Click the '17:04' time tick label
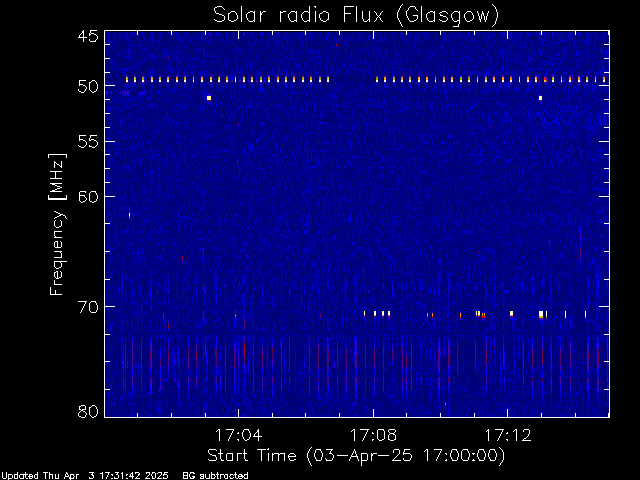The image size is (640, 480). pos(238,435)
